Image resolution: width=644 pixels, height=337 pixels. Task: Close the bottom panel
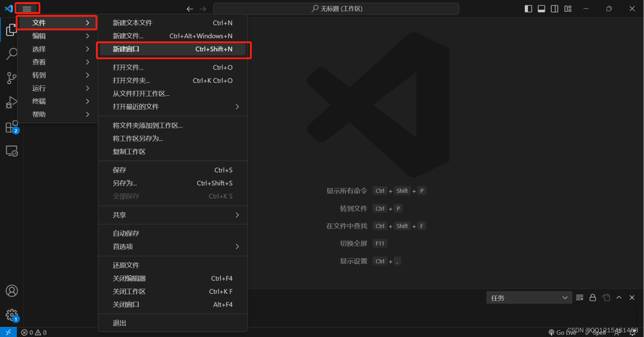point(632,297)
